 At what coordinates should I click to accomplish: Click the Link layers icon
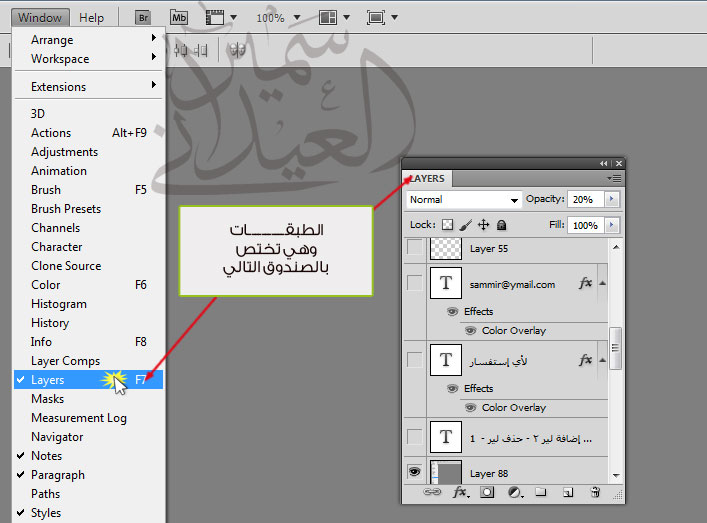coord(432,492)
